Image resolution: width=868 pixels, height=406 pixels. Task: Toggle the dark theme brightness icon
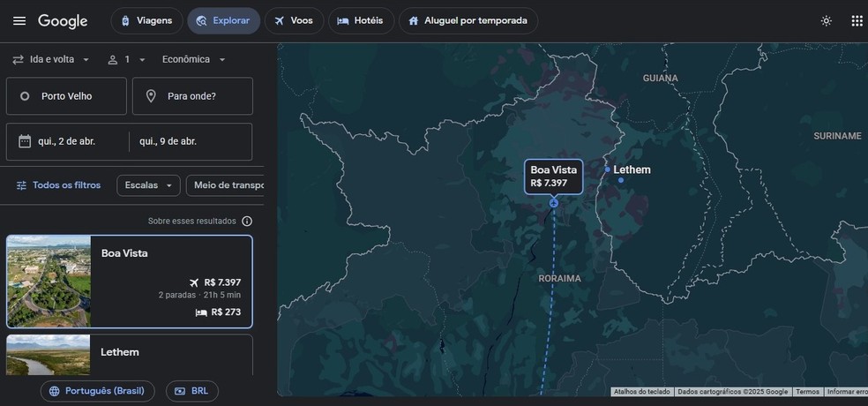826,20
